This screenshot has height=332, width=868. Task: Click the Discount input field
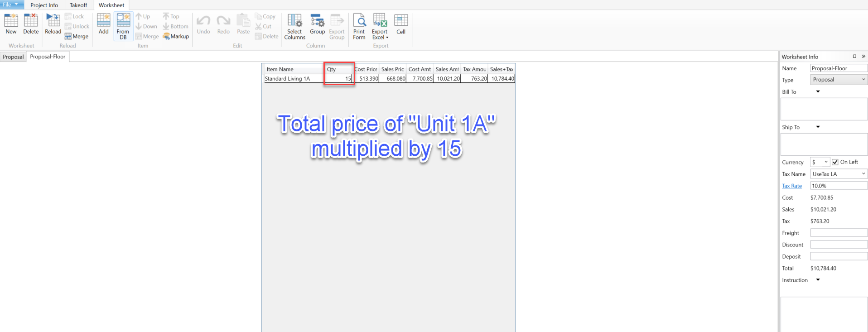[839, 245]
